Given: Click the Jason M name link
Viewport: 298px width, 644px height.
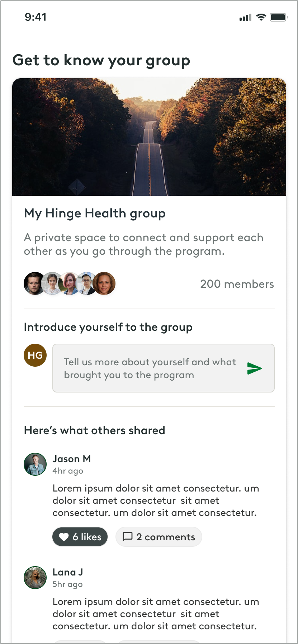Looking at the screenshot, I should pos(71,459).
